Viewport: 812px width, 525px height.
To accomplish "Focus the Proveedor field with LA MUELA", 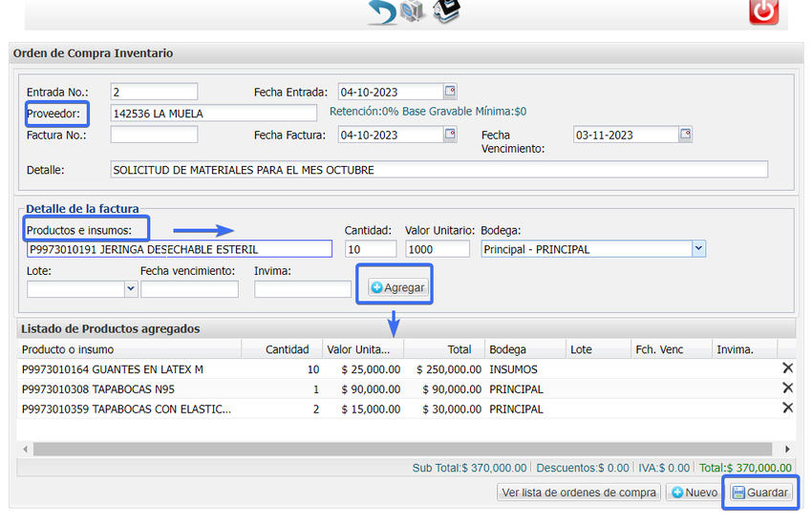I will (x=213, y=114).
